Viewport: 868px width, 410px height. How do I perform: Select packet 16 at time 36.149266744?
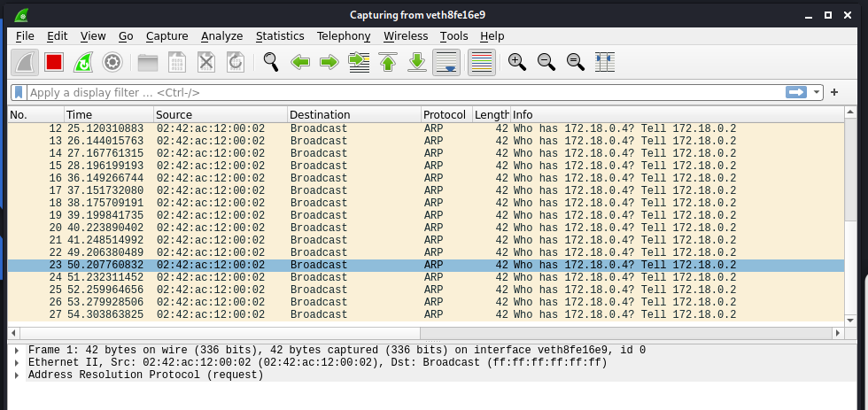(426, 178)
